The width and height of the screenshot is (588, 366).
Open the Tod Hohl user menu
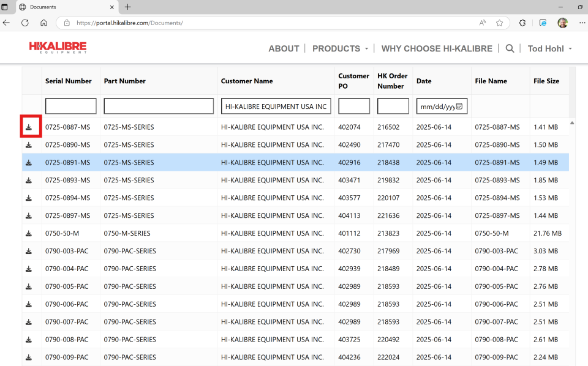pos(549,48)
